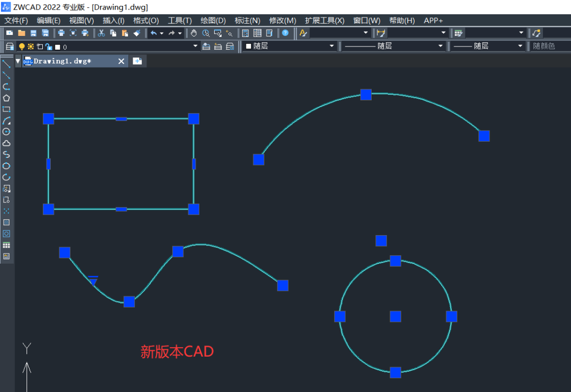Open the 随层 color dropdown

[x=331, y=46]
